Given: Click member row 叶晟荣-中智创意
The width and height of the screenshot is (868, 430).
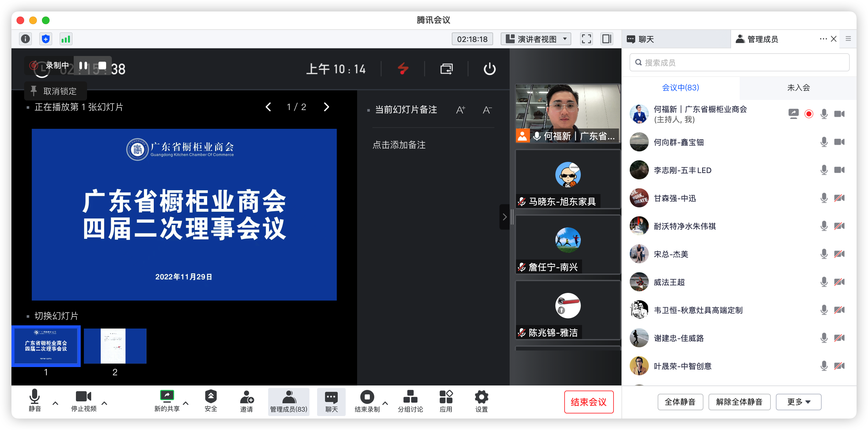Looking at the screenshot, I should [739, 366].
